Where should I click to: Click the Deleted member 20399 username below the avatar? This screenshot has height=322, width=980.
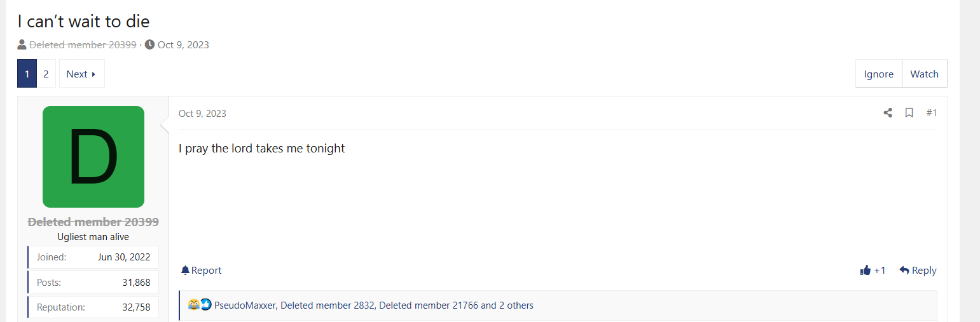coord(93,222)
